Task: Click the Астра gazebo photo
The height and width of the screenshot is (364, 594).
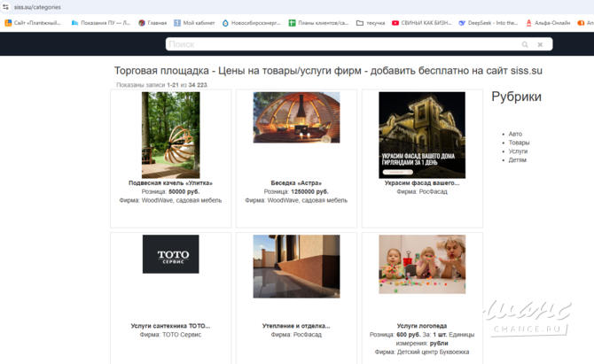Action: pyautogui.click(x=297, y=117)
